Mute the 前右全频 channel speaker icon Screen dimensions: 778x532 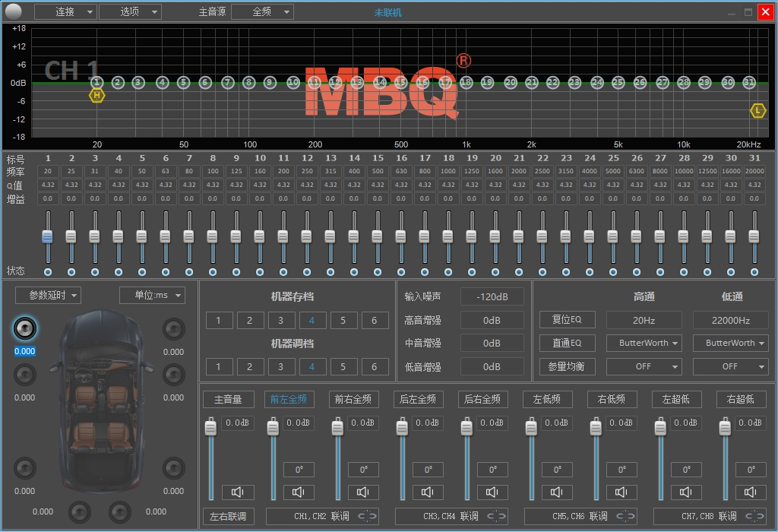click(362, 492)
